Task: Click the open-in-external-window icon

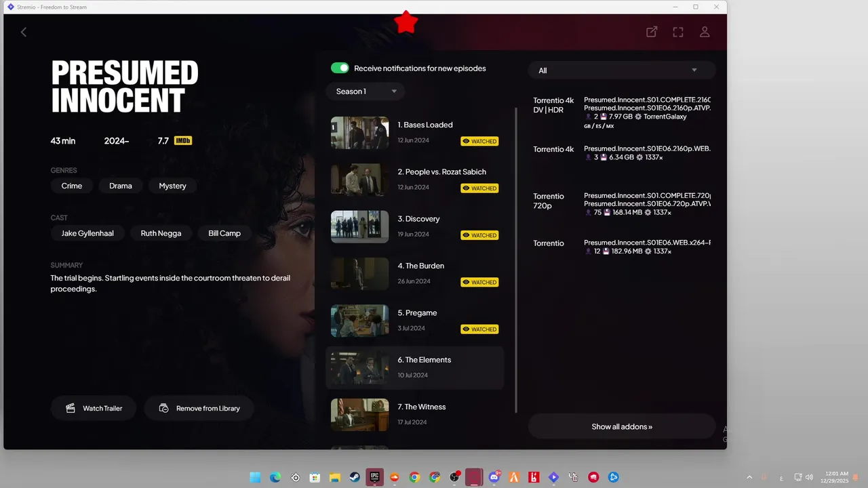Action: tap(652, 32)
